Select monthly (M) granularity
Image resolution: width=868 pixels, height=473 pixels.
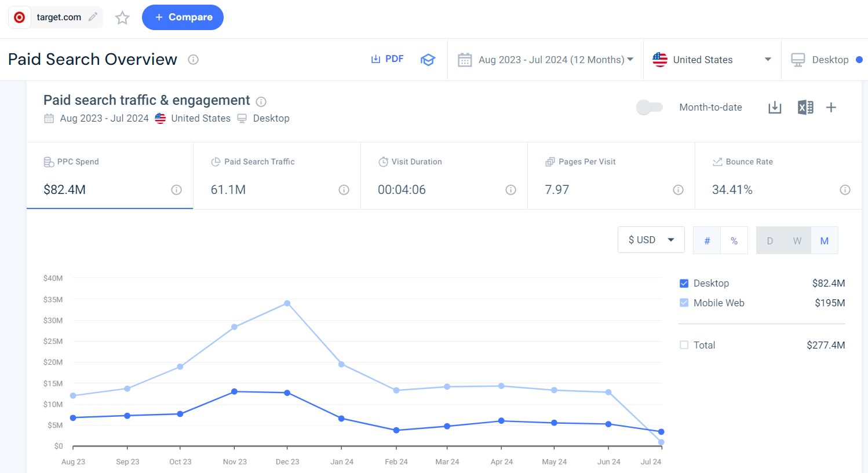(825, 240)
